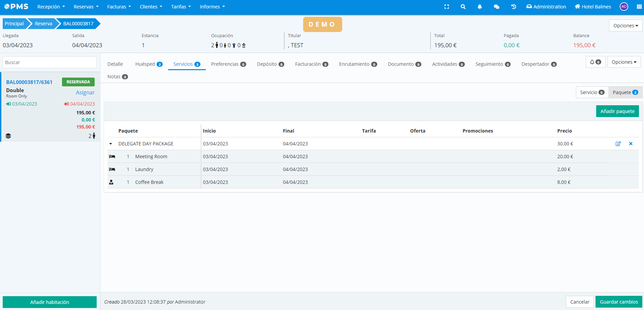Open the Opciones dropdown beside the bell counter
The width and height of the screenshot is (644, 310).
coord(624,62)
